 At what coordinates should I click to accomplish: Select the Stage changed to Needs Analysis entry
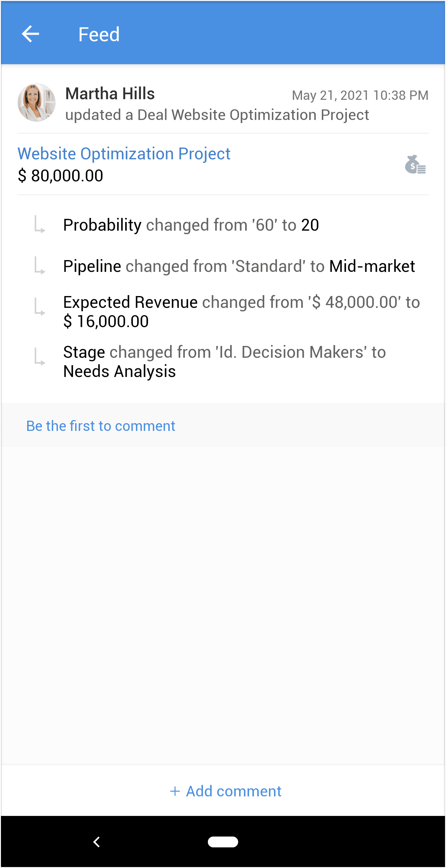click(x=224, y=361)
